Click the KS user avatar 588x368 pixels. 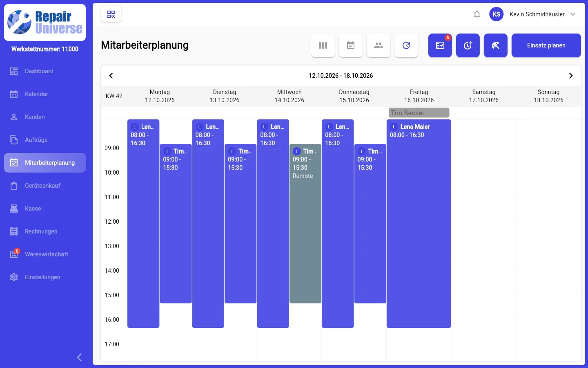click(497, 14)
